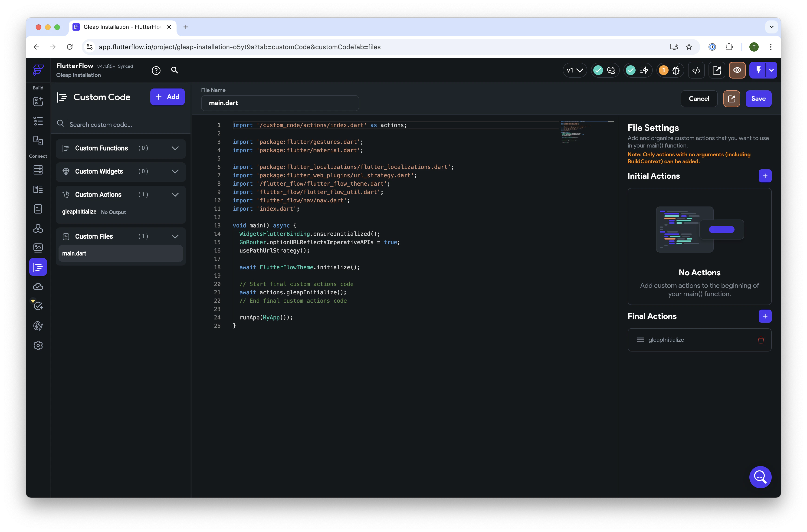Open the Test Mode options dropdown arrow
Image resolution: width=807 pixels, height=532 pixels.
[771, 70]
